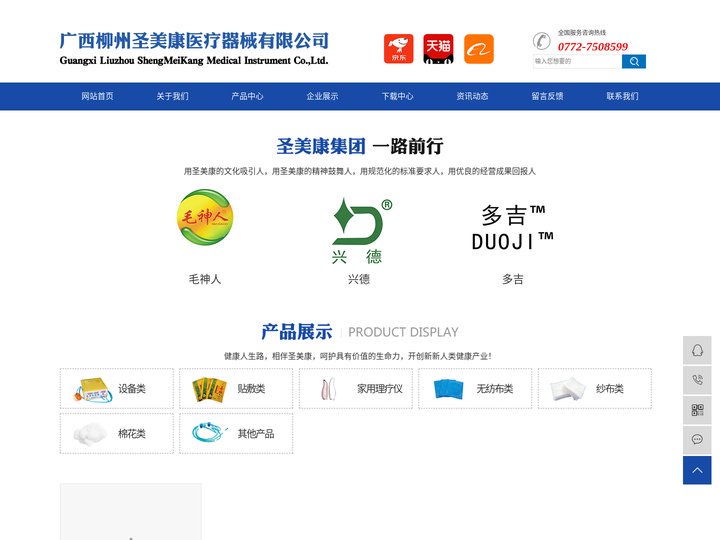Open 企业展示 navigation item
The height and width of the screenshot is (540, 720).
point(322,96)
